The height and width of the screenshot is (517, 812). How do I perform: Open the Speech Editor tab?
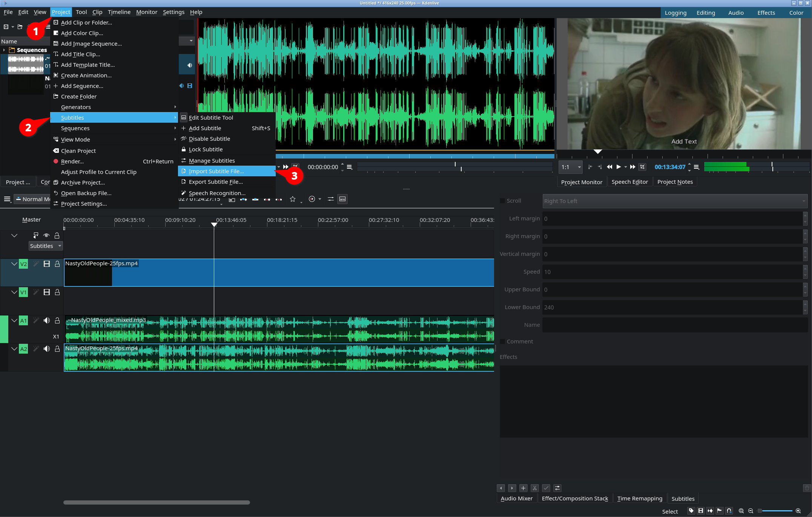coord(629,182)
